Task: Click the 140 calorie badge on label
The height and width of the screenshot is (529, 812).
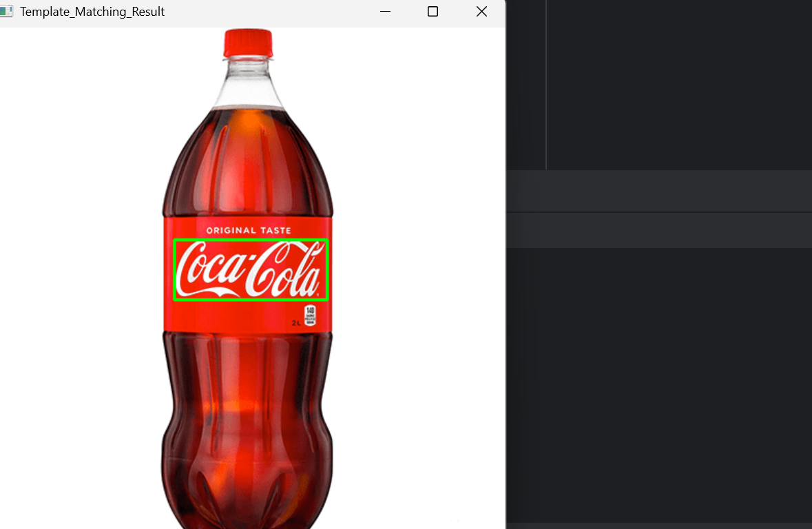Action: (310, 315)
